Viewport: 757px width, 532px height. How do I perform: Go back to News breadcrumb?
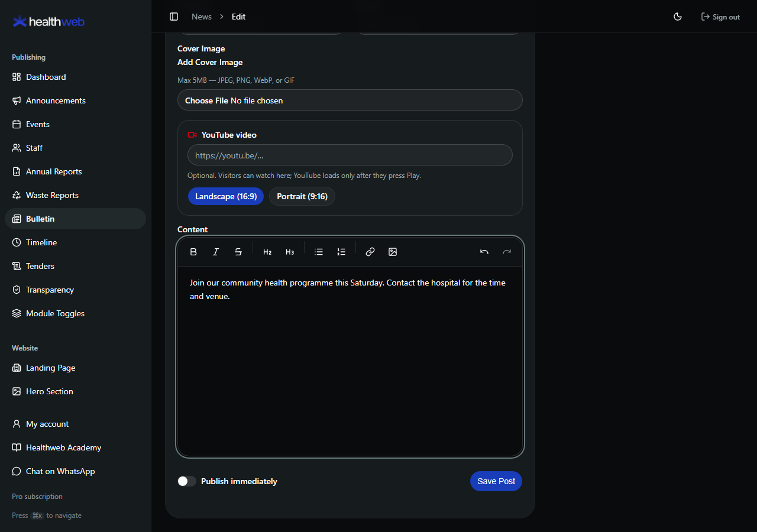pos(202,17)
